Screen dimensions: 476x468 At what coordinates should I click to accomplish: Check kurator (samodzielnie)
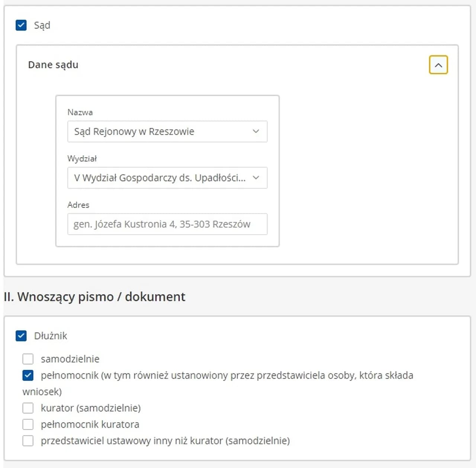28,408
